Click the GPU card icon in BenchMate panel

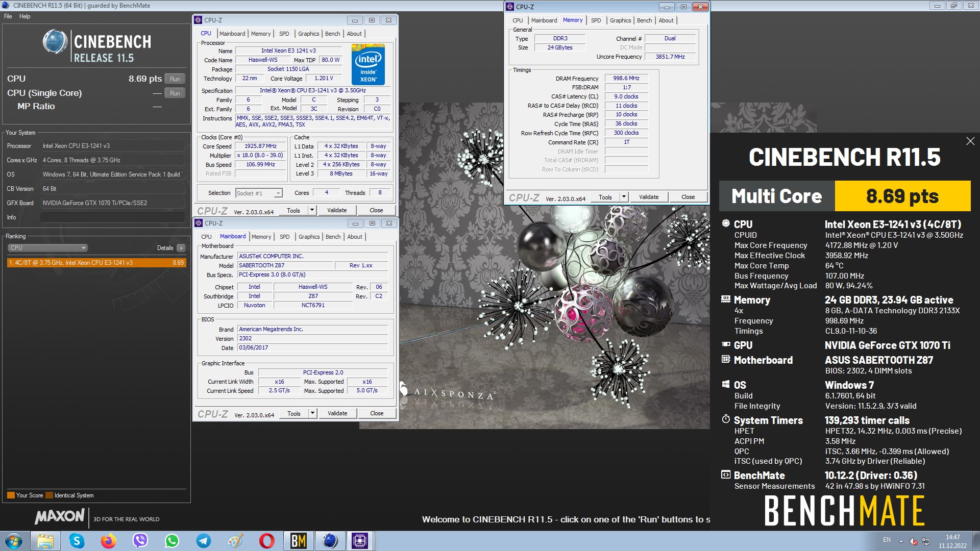[726, 345]
